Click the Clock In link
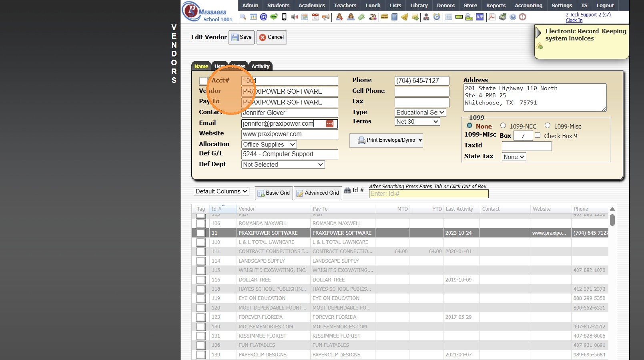 coord(574,20)
